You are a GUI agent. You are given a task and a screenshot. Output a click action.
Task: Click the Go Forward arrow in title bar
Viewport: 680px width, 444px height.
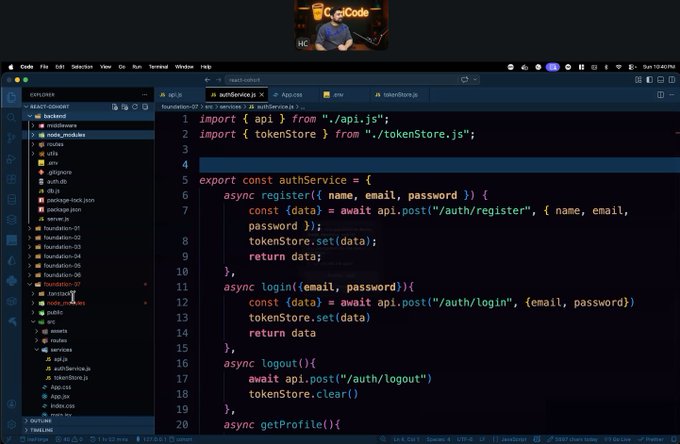point(218,80)
